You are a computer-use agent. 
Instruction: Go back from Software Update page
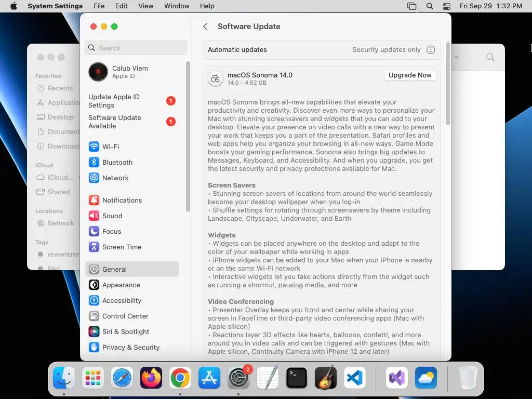pos(205,26)
